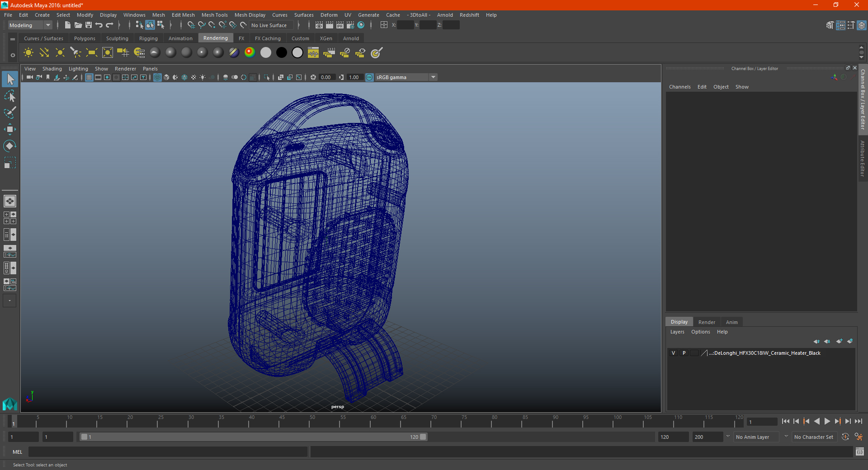The width and height of the screenshot is (868, 470).
Task: Activate the Lasso select tool
Action: tap(9, 96)
